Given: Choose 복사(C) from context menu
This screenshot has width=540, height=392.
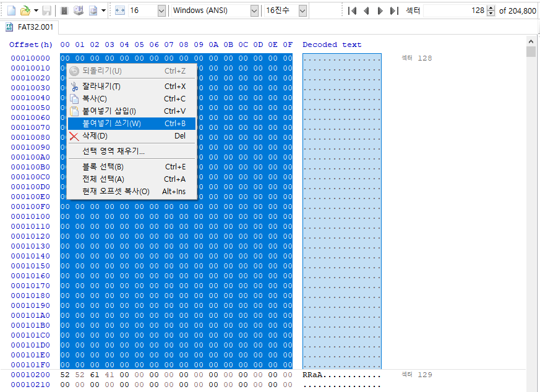Looking at the screenshot, I should 131,99.
